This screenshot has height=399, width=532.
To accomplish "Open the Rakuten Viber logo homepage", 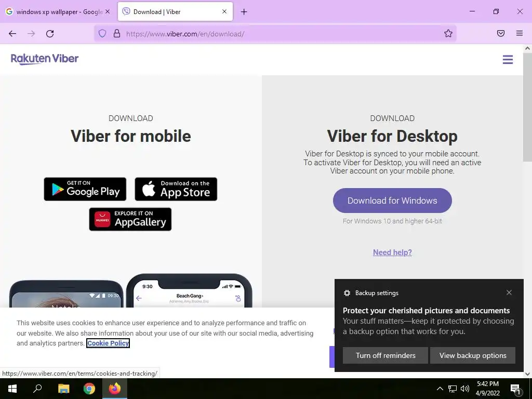I will (45, 59).
